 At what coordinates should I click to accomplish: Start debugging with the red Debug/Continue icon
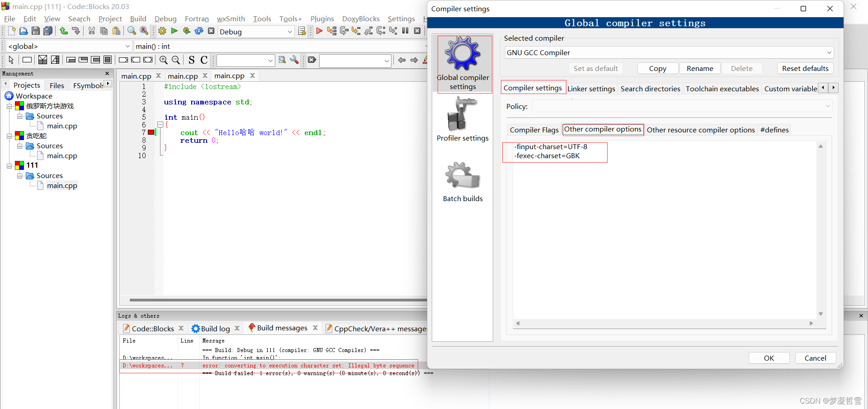(x=319, y=31)
